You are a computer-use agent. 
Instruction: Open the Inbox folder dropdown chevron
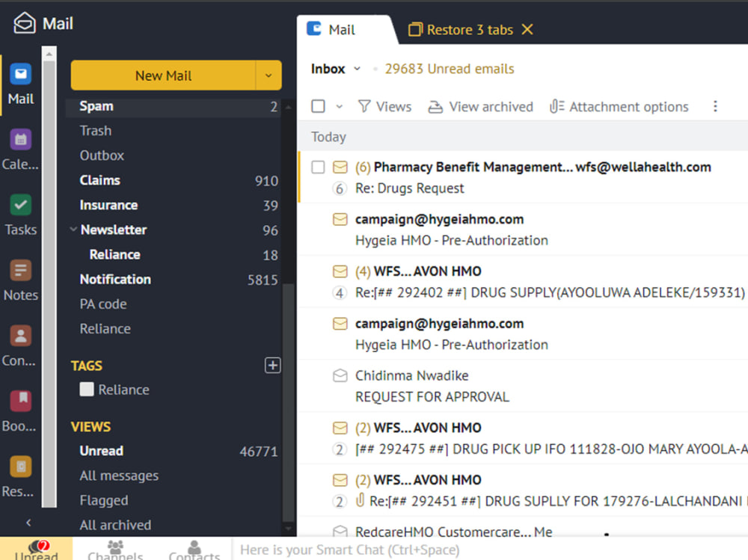(357, 69)
